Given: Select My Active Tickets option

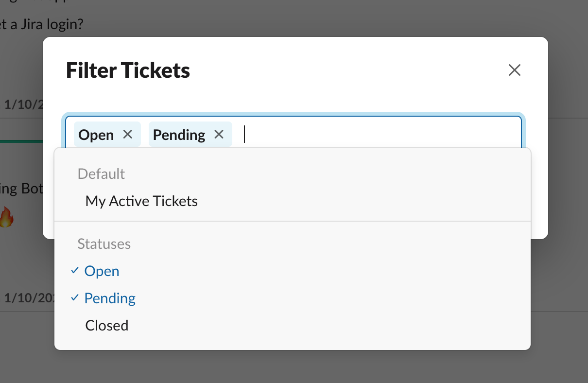Looking at the screenshot, I should (x=293, y=201).
